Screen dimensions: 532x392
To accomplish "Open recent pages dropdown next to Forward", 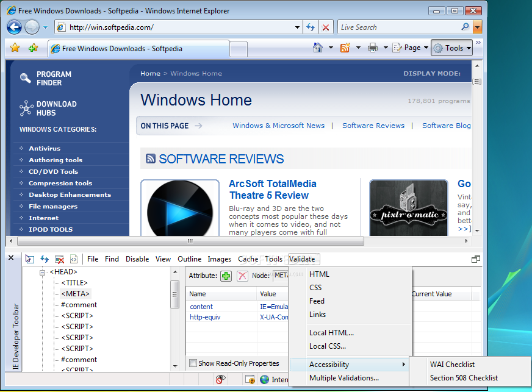I will click(46, 27).
